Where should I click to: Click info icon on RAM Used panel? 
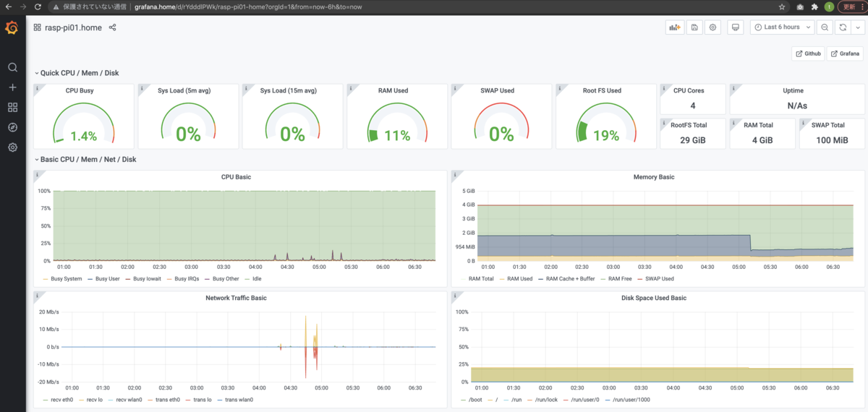point(351,88)
